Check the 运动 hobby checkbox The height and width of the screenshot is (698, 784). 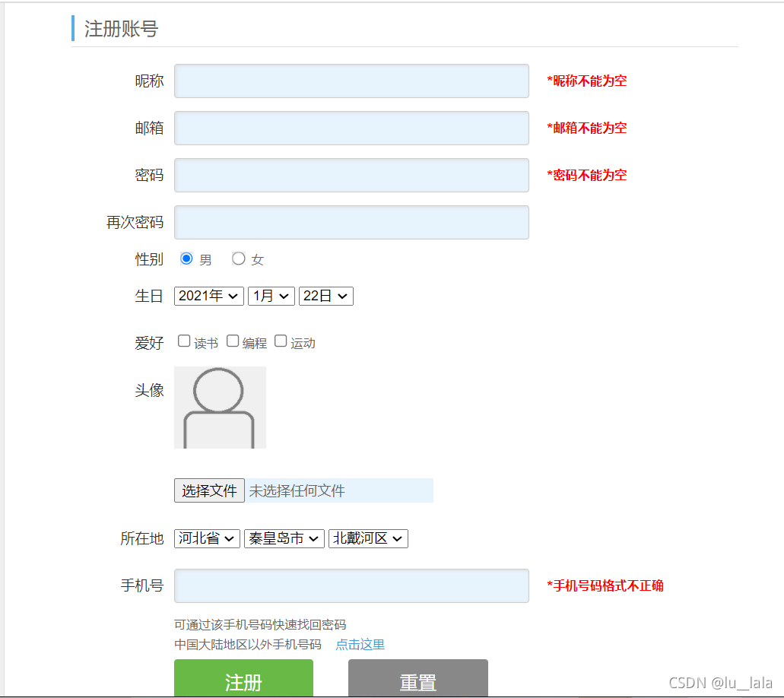point(281,341)
